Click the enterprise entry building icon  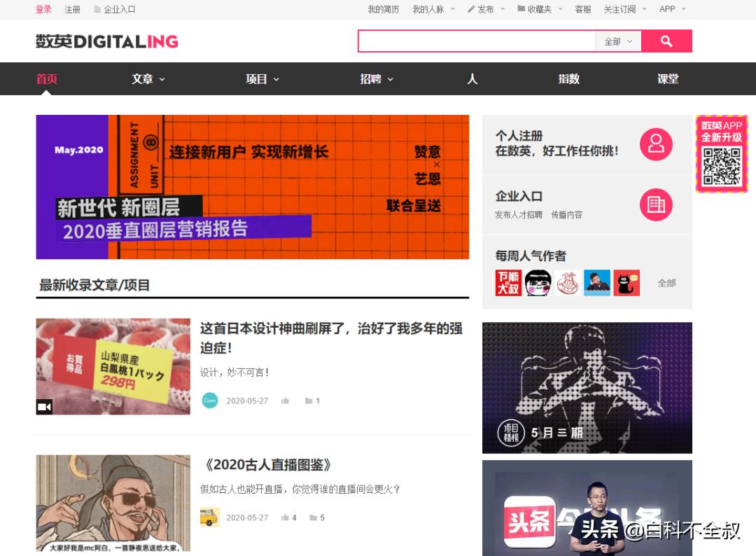pyautogui.click(x=656, y=205)
